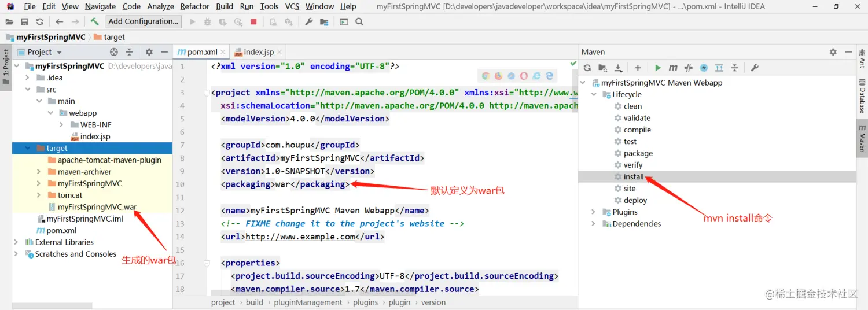
Task: Open the Refactor menu
Action: pos(194,6)
